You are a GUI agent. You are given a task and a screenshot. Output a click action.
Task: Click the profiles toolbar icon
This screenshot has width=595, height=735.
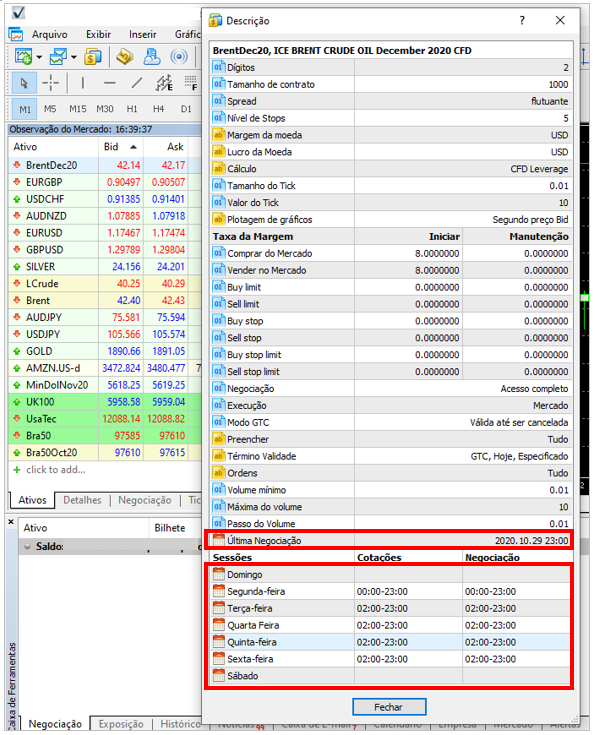(58, 57)
